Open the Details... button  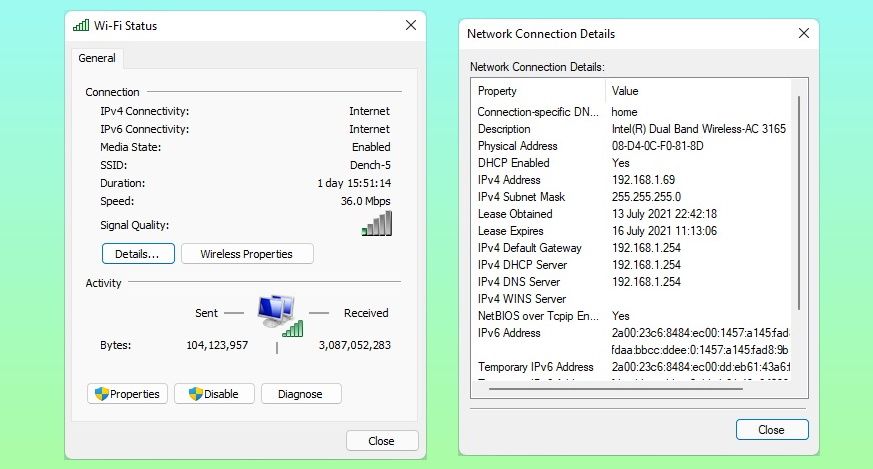click(x=138, y=254)
